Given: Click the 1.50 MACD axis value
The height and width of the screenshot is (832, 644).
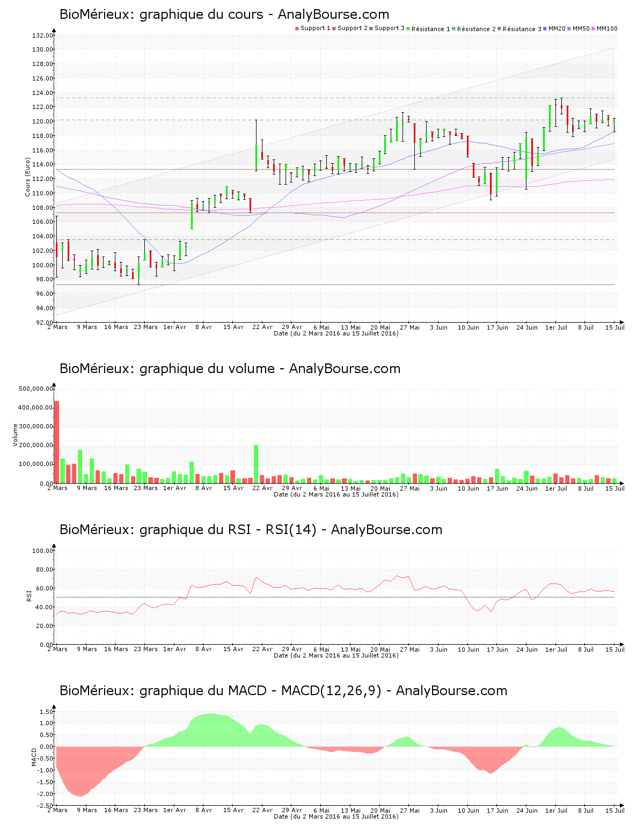Looking at the screenshot, I should pos(46,712).
